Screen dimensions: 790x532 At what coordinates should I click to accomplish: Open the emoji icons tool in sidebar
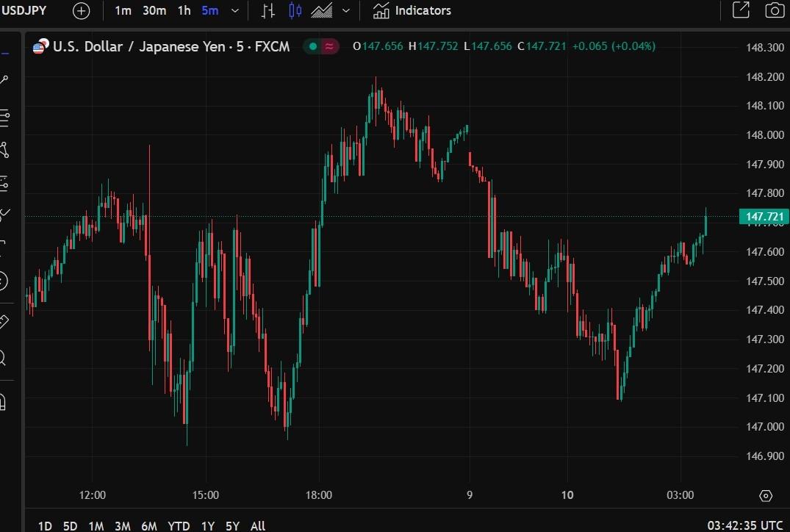point(3,281)
